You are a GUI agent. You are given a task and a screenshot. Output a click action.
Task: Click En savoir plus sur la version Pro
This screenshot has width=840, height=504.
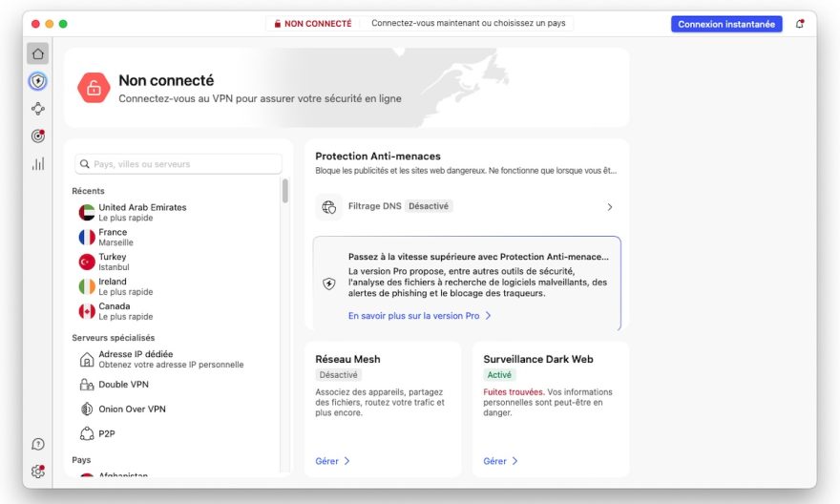tap(419, 315)
